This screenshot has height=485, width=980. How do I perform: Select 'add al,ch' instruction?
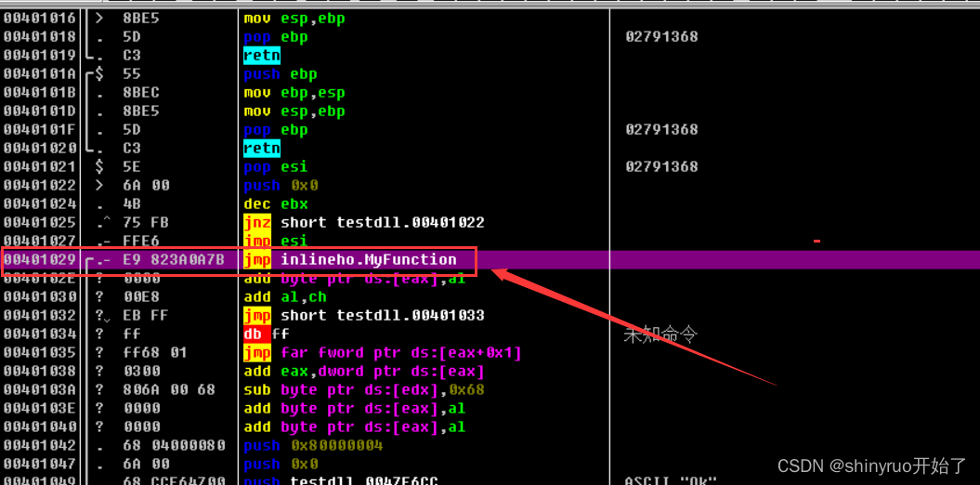pyautogui.click(x=285, y=297)
